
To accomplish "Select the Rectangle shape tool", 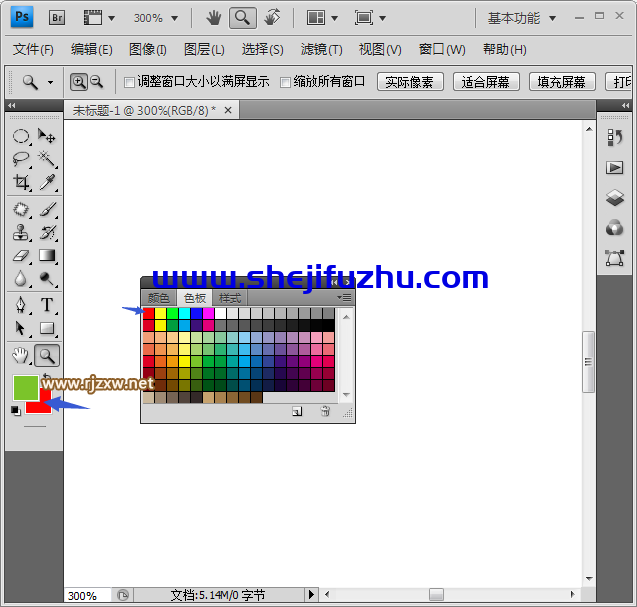I will (47, 328).
